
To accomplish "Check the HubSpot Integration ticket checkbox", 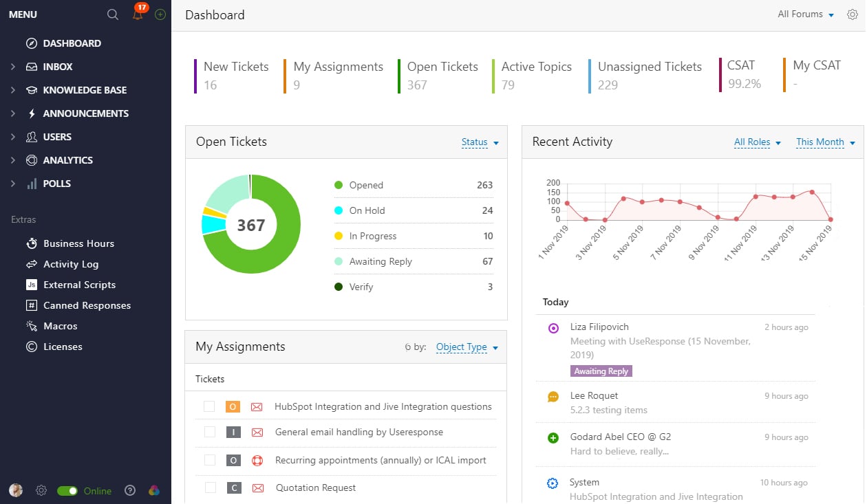I will click(210, 407).
